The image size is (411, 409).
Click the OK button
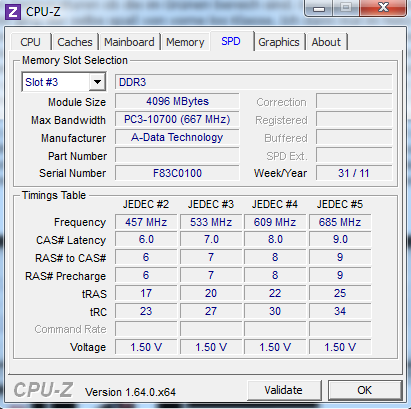click(364, 390)
